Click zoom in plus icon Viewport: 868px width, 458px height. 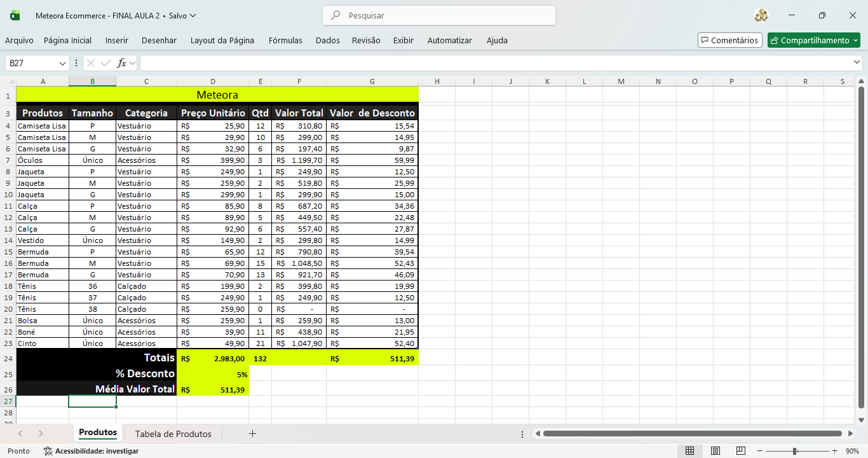(834, 451)
